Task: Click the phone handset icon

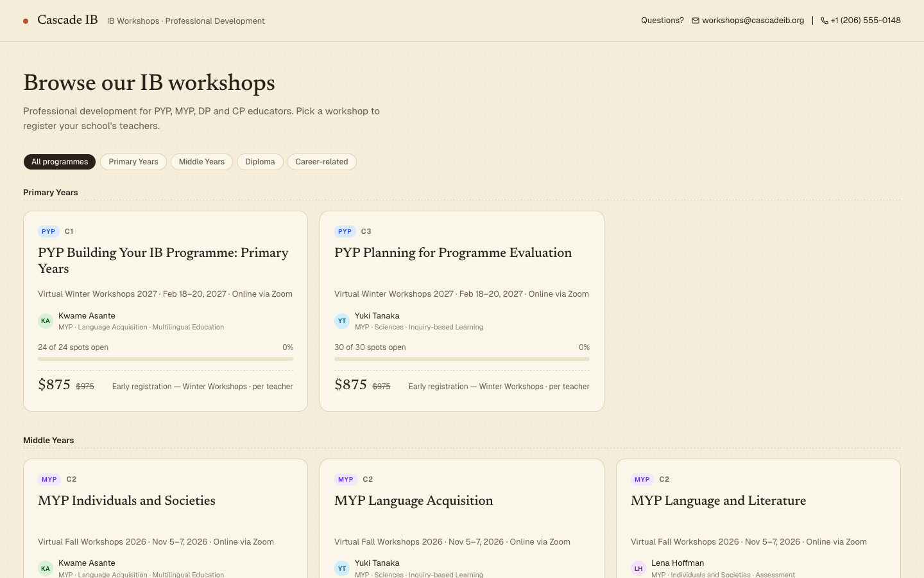Action: coord(825,21)
